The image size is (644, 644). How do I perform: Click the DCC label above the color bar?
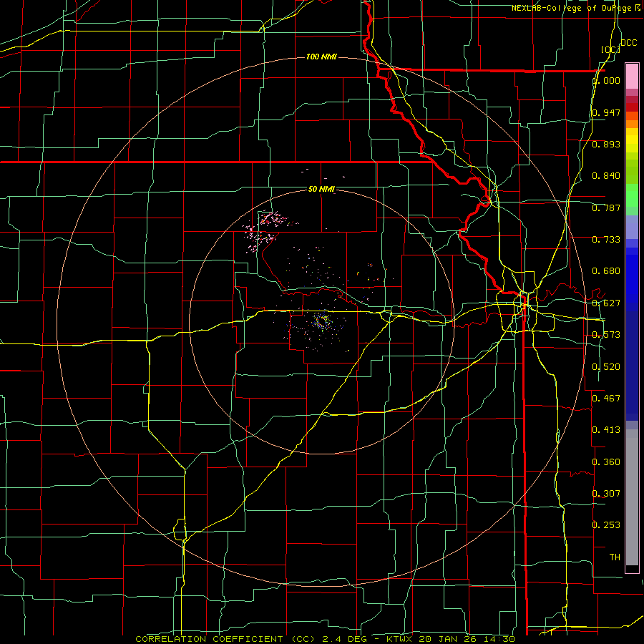pos(628,42)
